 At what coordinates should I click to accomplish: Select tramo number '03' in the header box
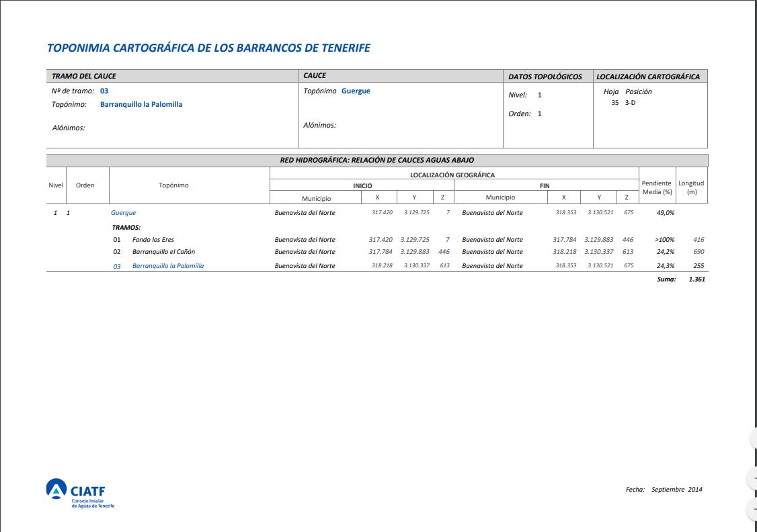pyautogui.click(x=104, y=91)
